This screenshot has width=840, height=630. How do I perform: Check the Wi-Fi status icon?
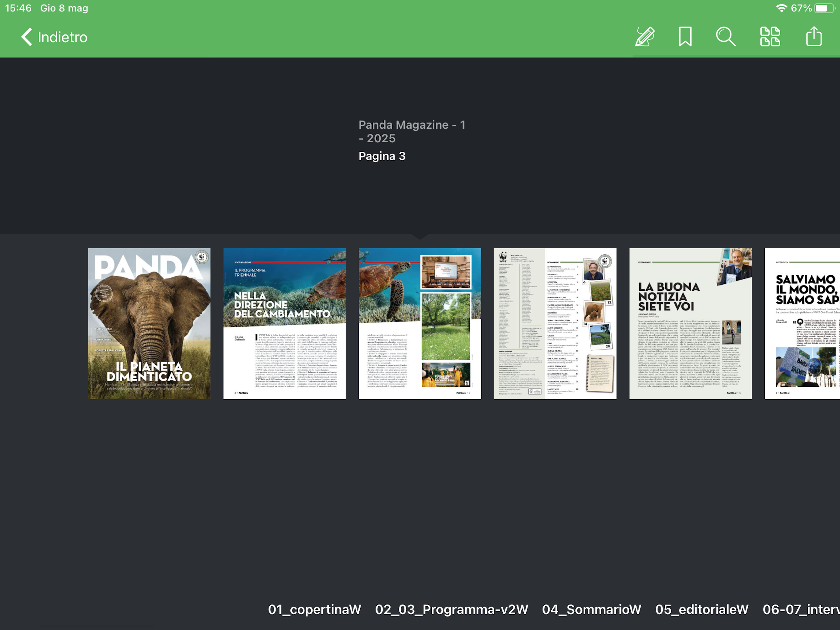[781, 8]
